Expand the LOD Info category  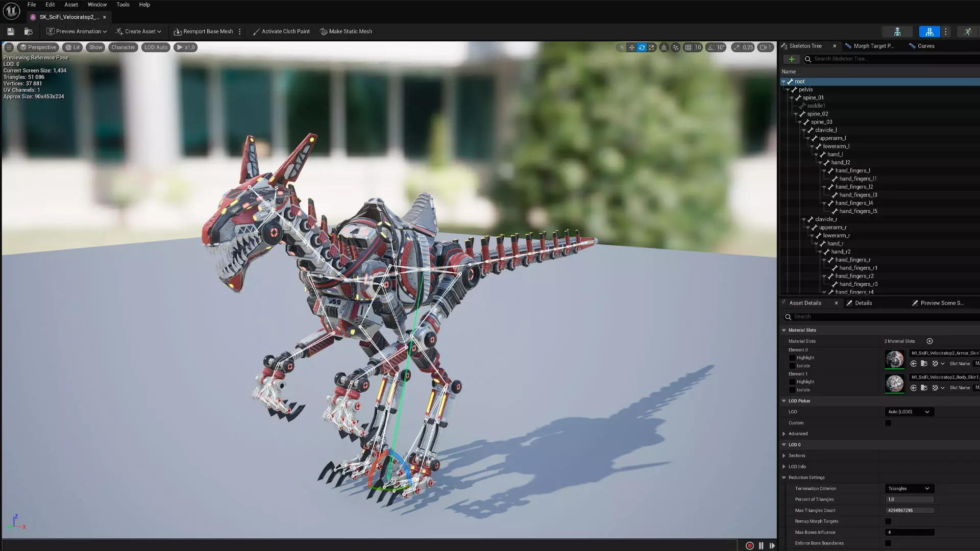[784, 466]
